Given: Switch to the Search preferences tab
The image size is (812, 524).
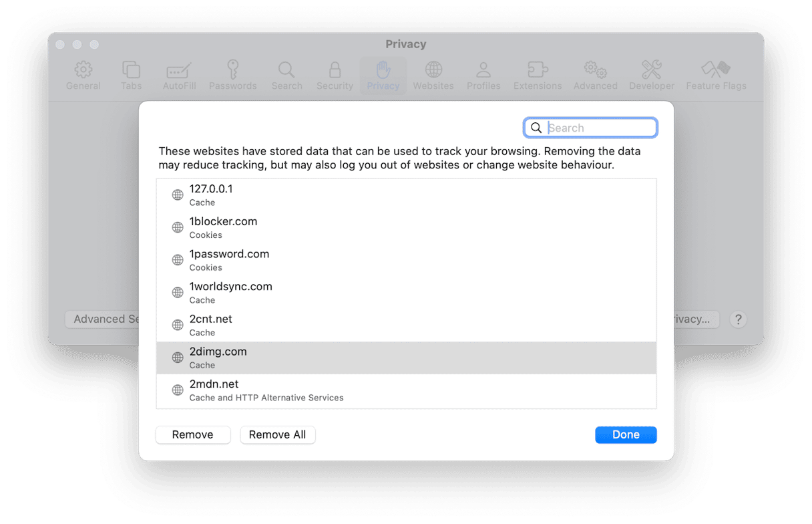Looking at the screenshot, I should click(286, 76).
